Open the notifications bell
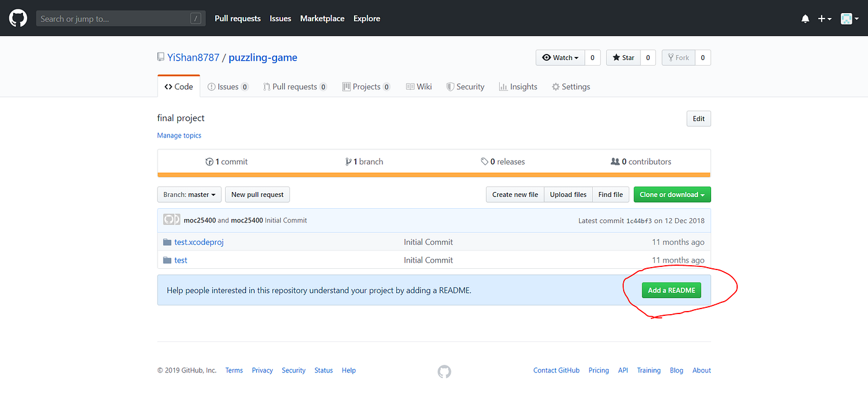The image size is (868, 407). 805,19
